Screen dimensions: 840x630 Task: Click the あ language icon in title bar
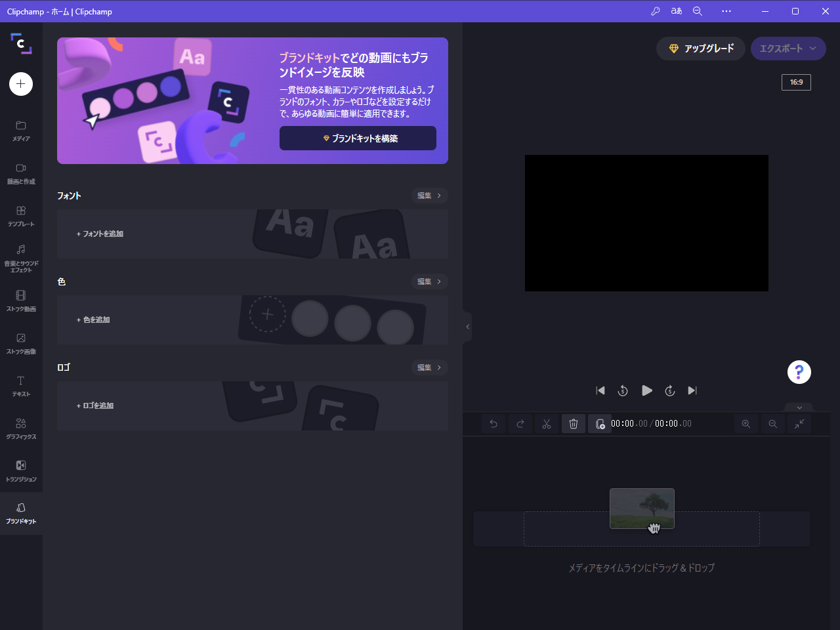(x=677, y=11)
